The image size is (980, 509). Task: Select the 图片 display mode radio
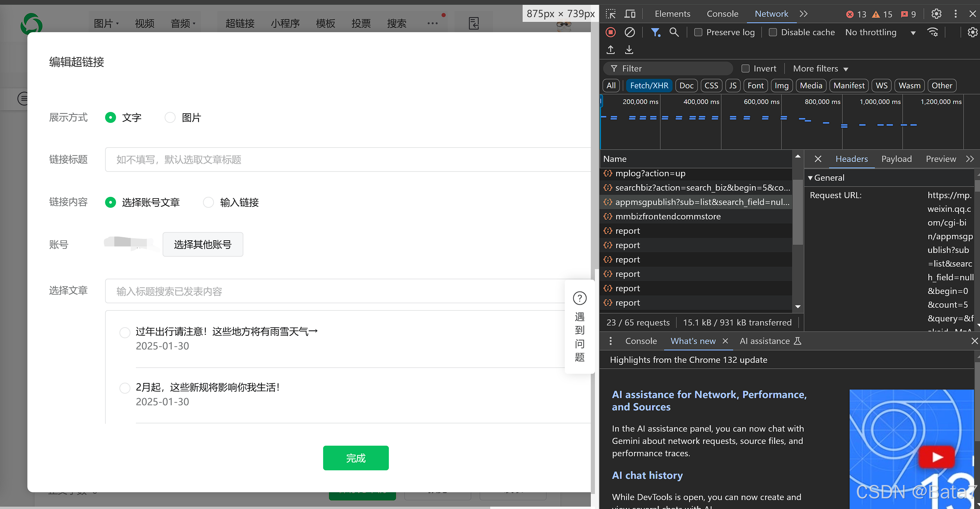coord(170,117)
